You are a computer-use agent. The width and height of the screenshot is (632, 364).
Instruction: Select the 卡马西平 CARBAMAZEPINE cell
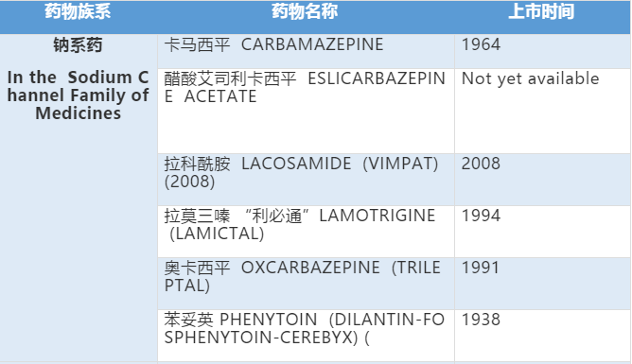[x=306, y=51]
